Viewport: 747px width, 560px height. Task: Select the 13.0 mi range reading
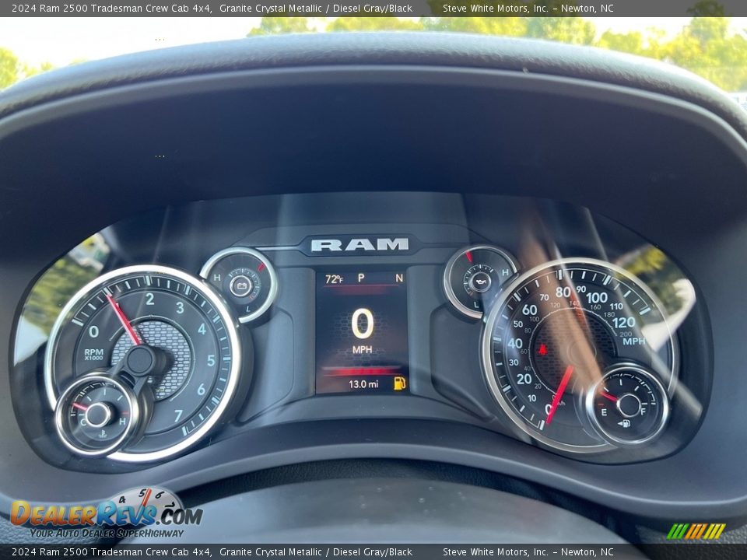pyautogui.click(x=363, y=383)
